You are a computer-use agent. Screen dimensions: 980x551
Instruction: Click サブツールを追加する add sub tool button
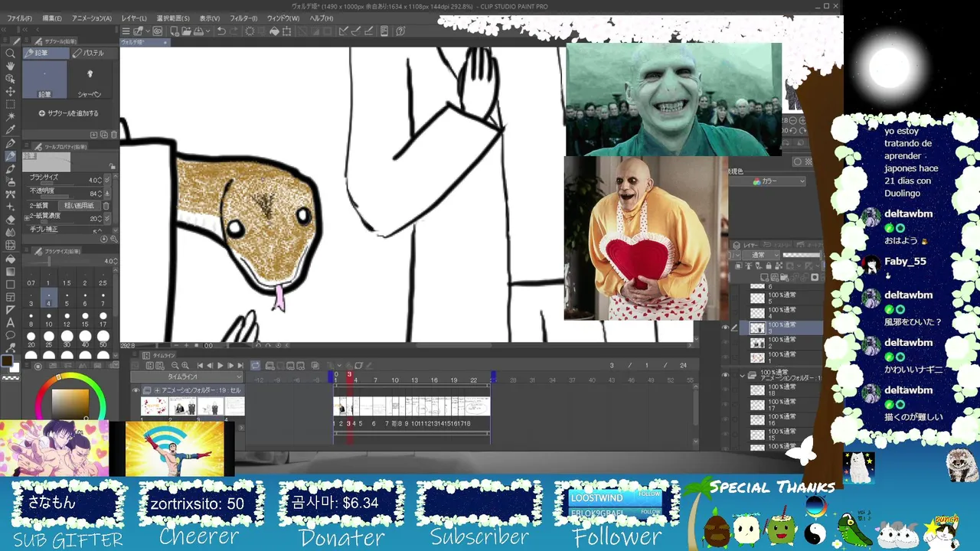(69, 113)
